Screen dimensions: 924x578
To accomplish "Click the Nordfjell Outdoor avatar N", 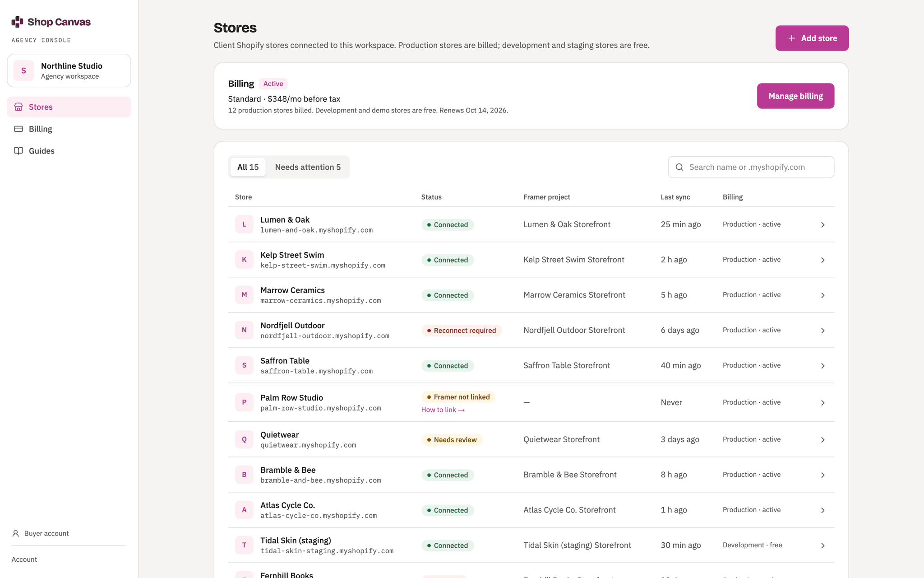I will coord(244,330).
